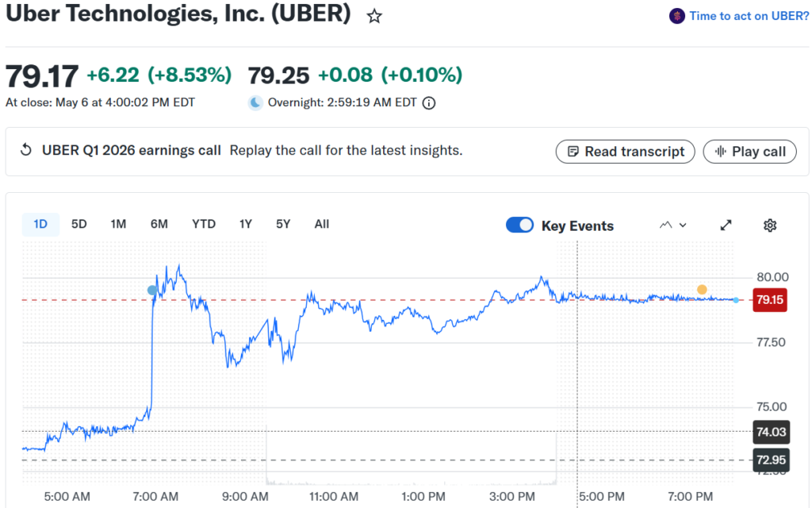The image size is (812, 508).
Task: Click the teal event dot near 7:00 AM
Action: pos(151,291)
